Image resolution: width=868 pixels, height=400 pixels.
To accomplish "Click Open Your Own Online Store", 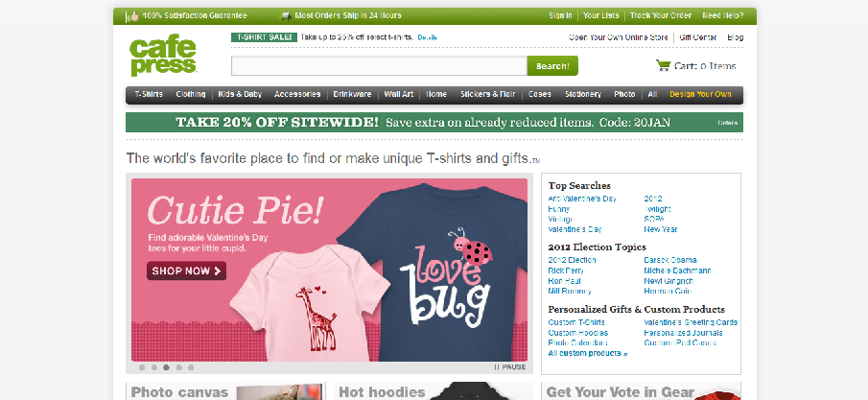I will click(619, 37).
